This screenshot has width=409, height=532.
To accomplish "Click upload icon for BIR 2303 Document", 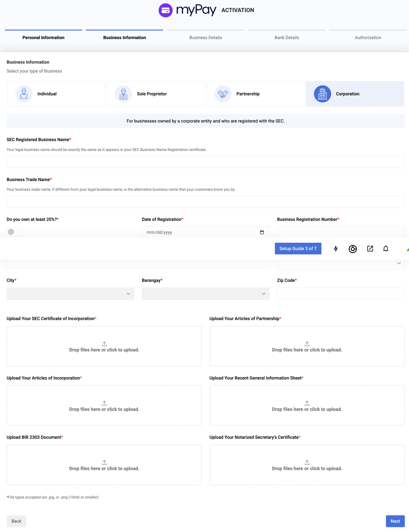I will pyautogui.click(x=104, y=462).
